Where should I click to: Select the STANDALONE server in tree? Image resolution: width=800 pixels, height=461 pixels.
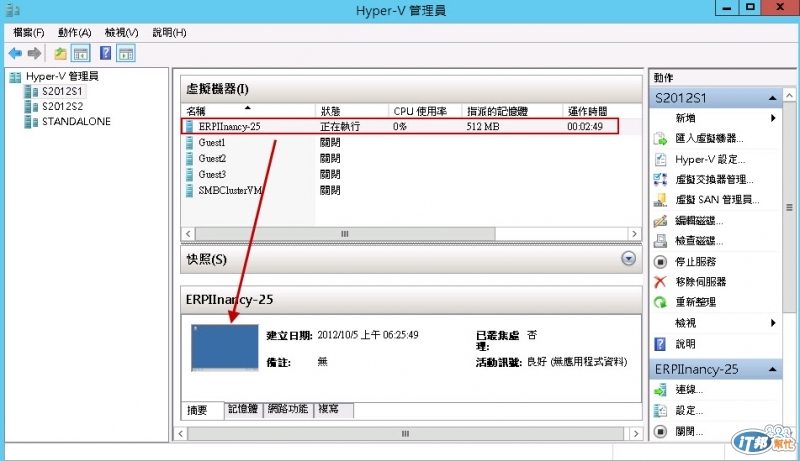pos(76,121)
